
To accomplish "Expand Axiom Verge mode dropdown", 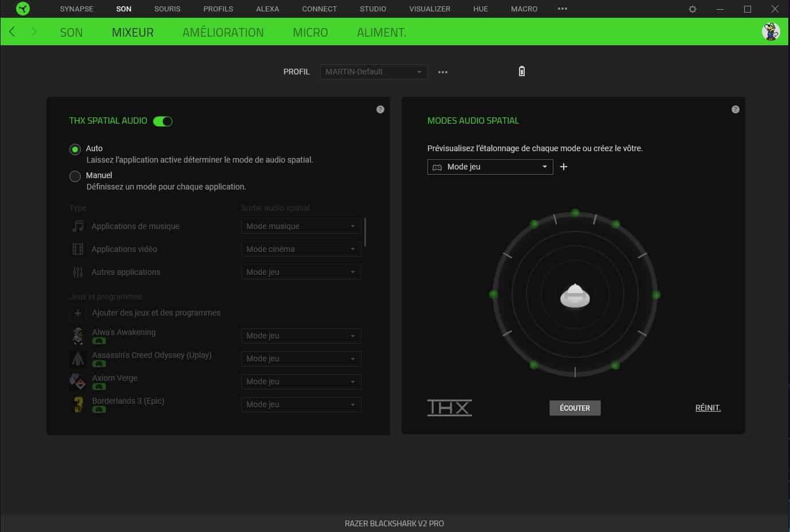I will pos(301,381).
